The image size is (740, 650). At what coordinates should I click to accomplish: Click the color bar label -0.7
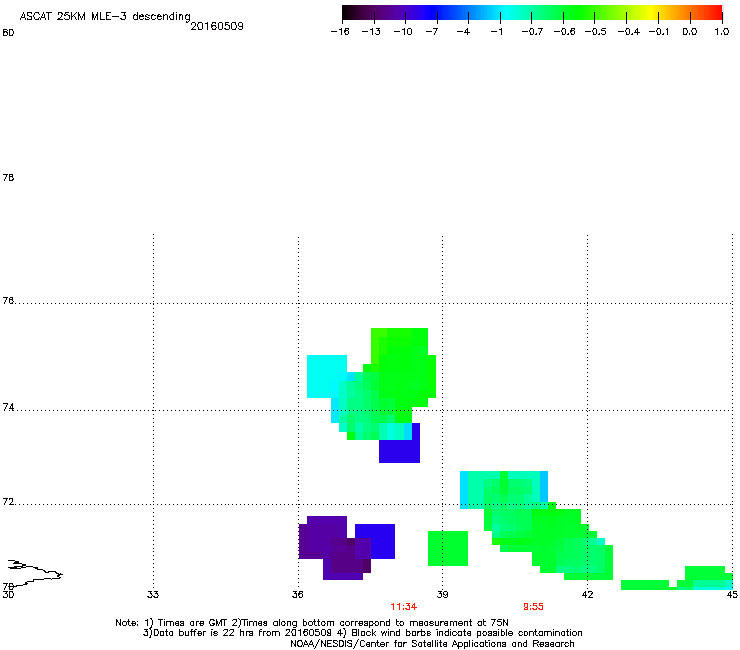tap(532, 32)
